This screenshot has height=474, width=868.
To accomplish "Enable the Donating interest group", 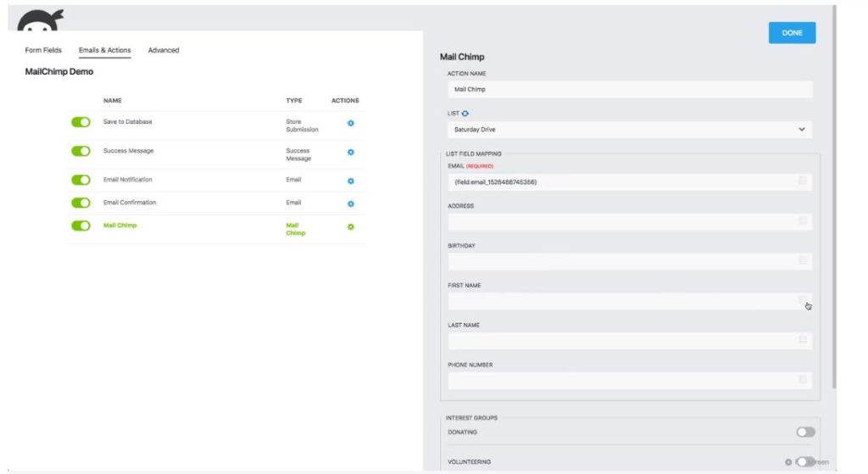I will pos(805,432).
